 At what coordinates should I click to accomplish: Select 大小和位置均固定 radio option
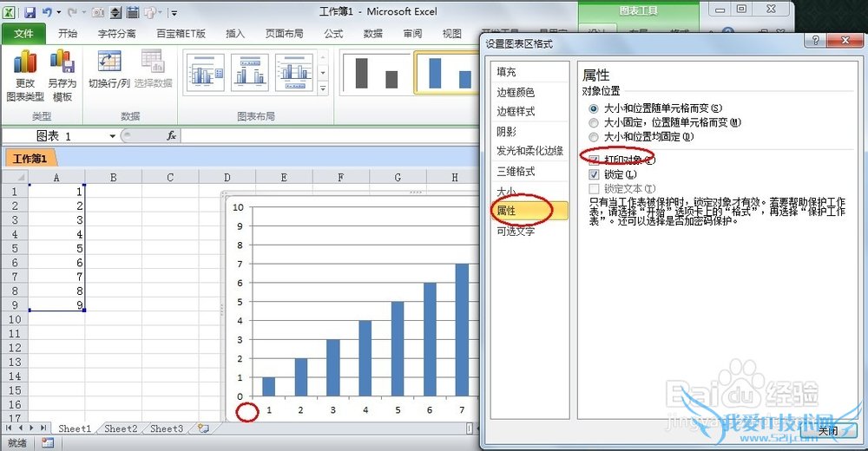coord(594,137)
